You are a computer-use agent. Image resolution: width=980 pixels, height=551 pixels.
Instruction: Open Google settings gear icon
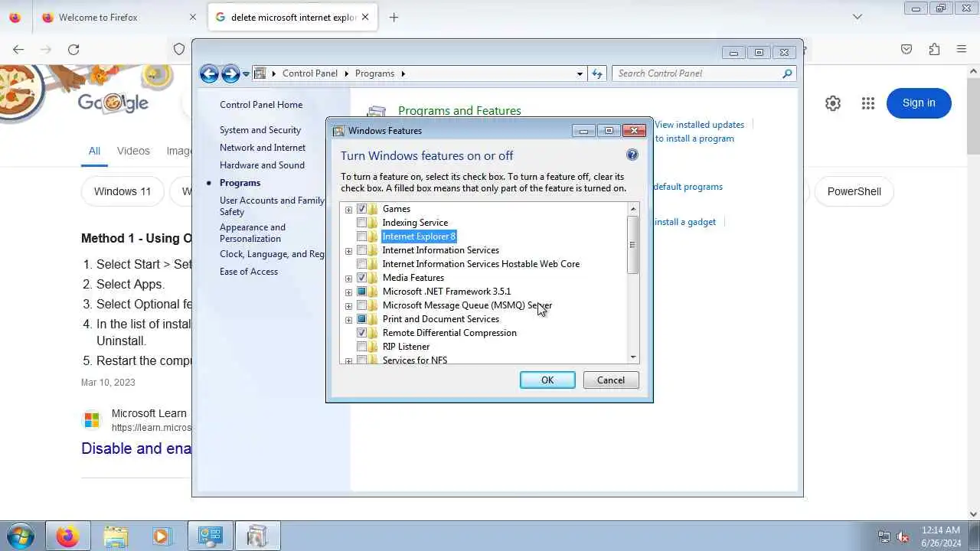[x=833, y=103]
